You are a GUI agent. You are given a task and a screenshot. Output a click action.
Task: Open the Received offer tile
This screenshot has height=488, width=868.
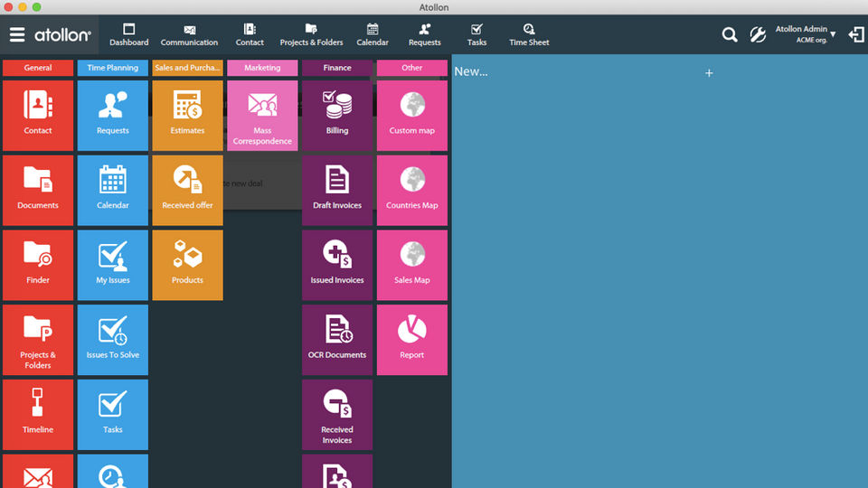[x=188, y=190]
